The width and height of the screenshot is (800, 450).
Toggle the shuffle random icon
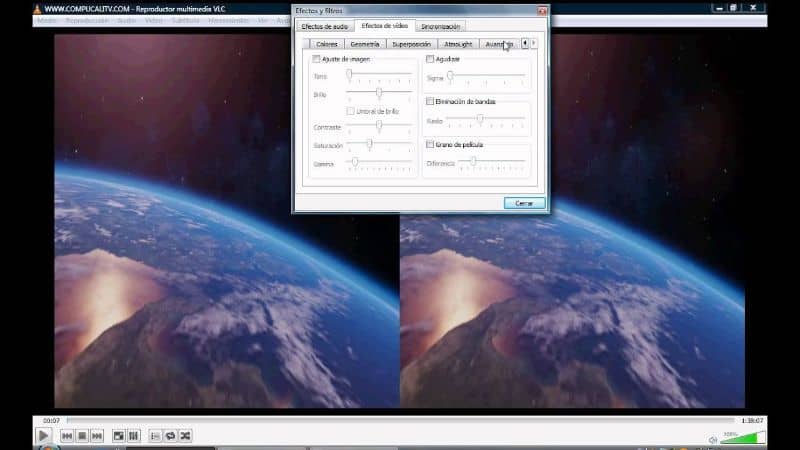(x=185, y=436)
